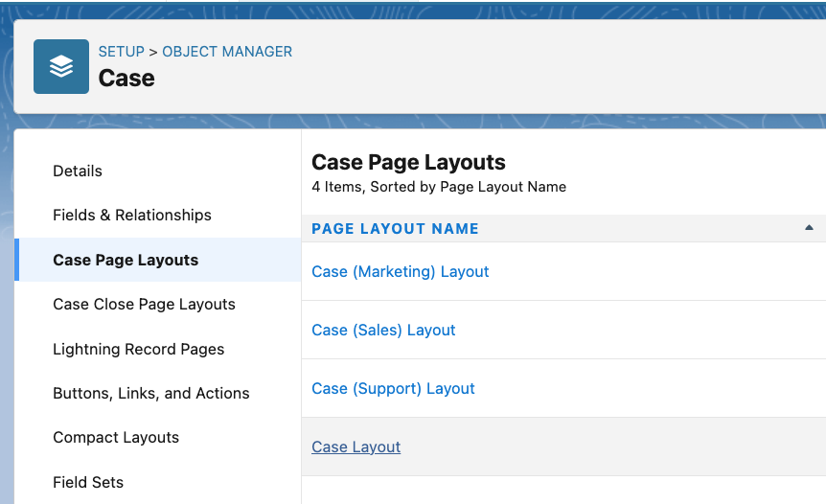Switch to Case Close Page Layouts

click(144, 304)
